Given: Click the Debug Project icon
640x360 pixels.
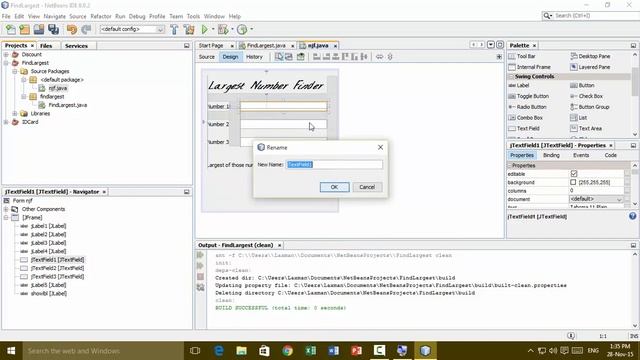Looking at the screenshot, I should (x=223, y=29).
